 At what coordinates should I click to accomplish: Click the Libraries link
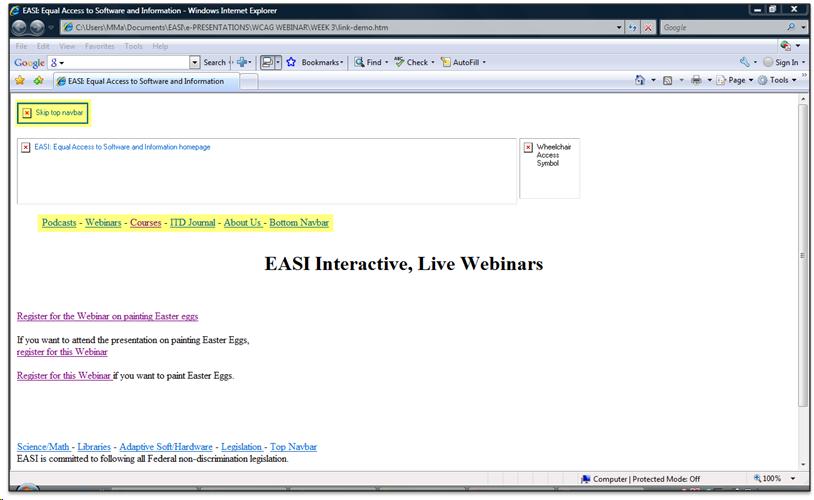click(94, 447)
